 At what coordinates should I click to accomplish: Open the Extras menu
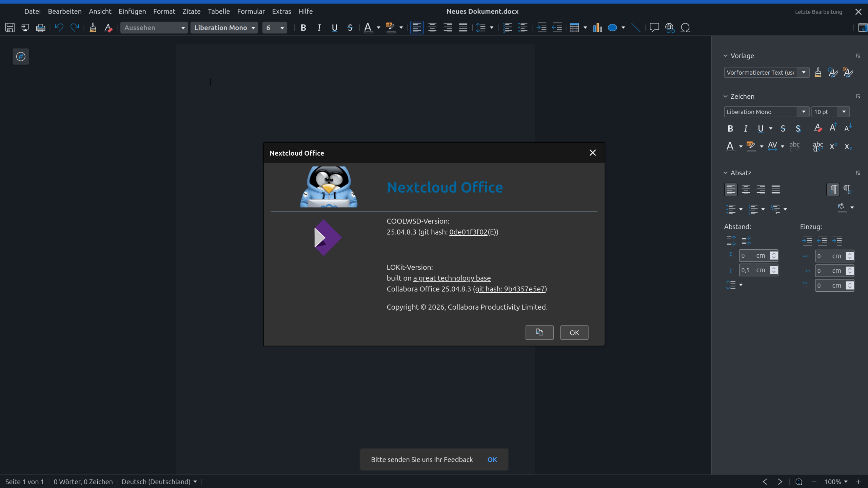point(281,12)
